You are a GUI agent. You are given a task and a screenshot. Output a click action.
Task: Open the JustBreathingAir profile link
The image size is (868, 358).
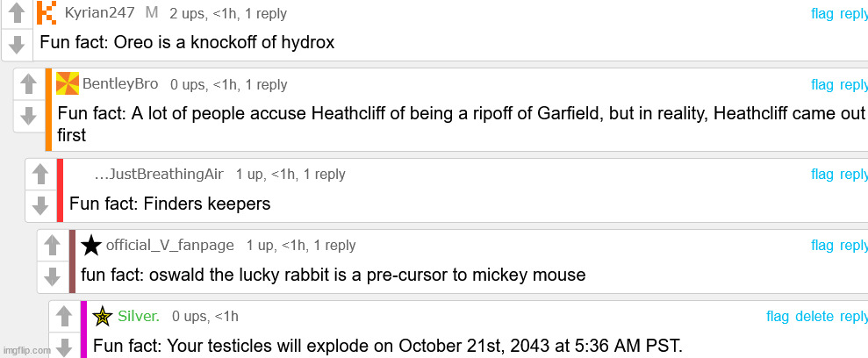click(159, 174)
